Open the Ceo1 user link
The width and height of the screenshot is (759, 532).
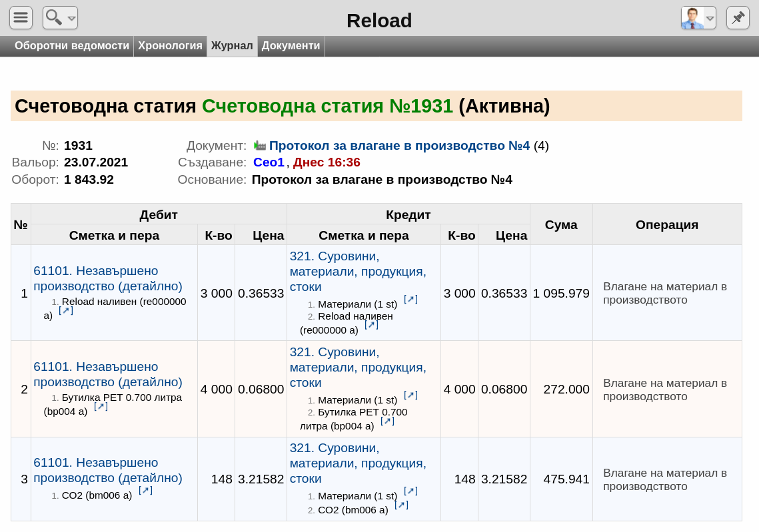(x=269, y=162)
